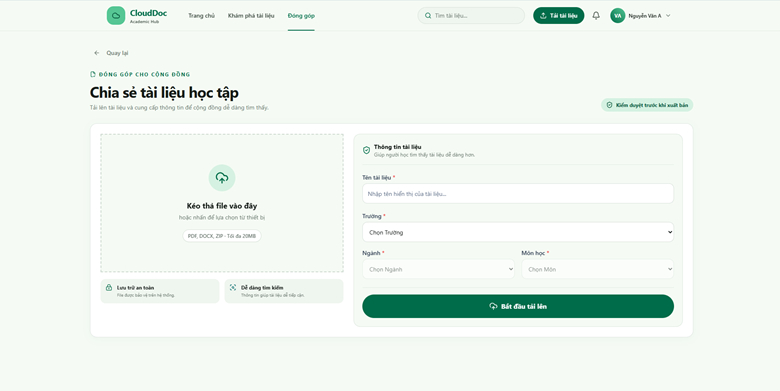Click the Kéo thả file vào đây drop zone
The height and width of the screenshot is (391, 780).
[222, 203]
